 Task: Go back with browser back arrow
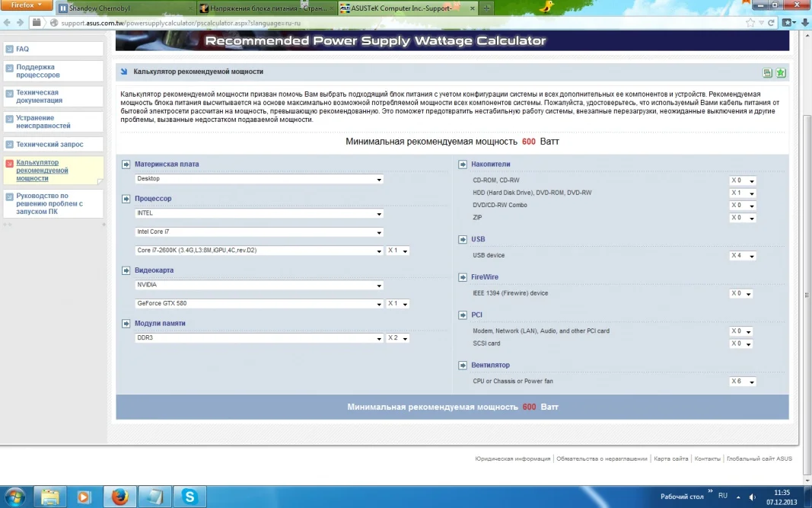pyautogui.click(x=8, y=23)
